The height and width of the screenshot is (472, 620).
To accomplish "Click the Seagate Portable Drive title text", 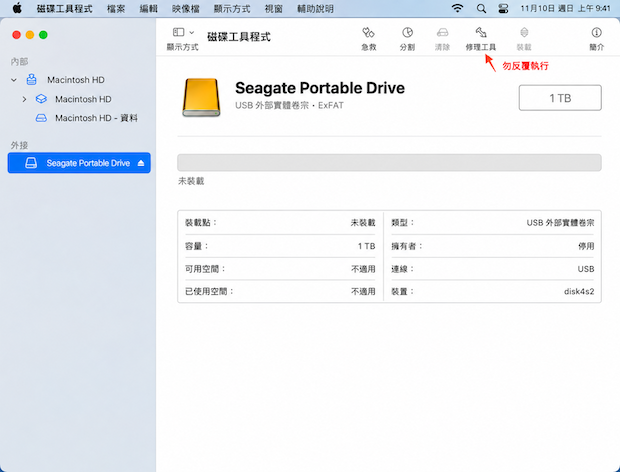I will 319,88.
